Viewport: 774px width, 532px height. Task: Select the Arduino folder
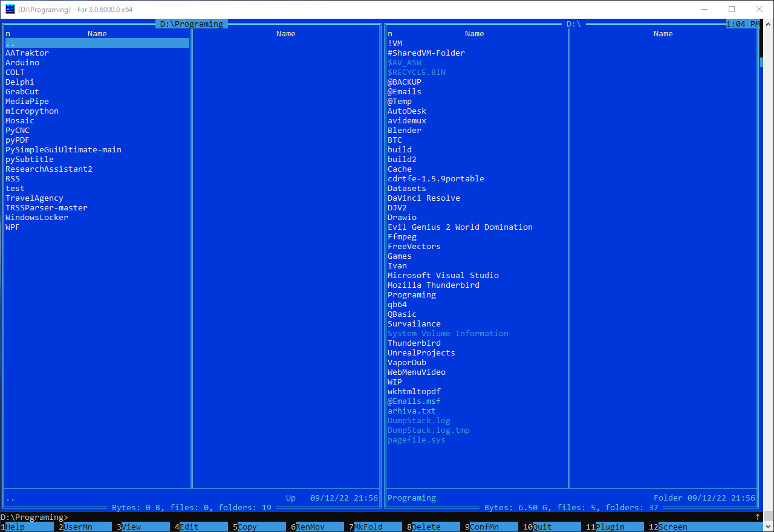coord(22,62)
